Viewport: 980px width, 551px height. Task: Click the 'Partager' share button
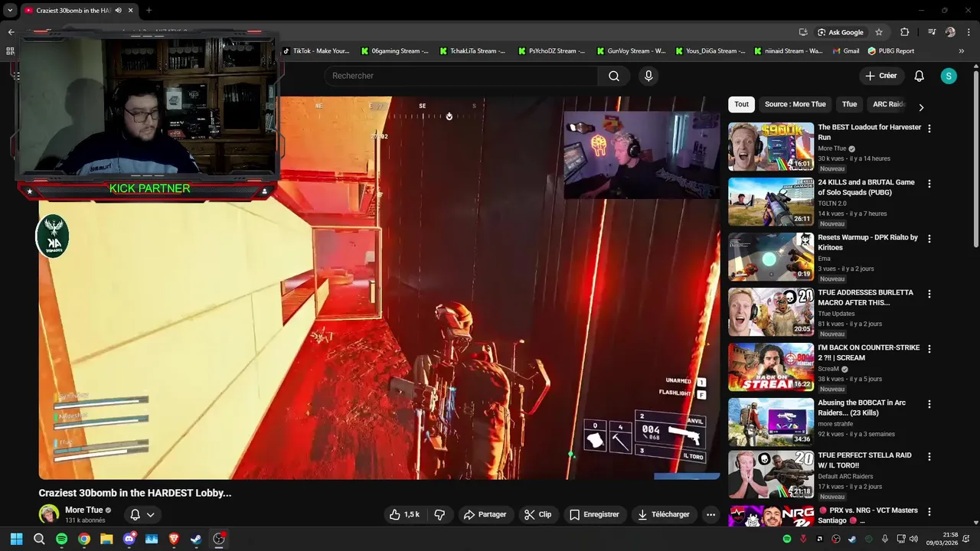(485, 514)
